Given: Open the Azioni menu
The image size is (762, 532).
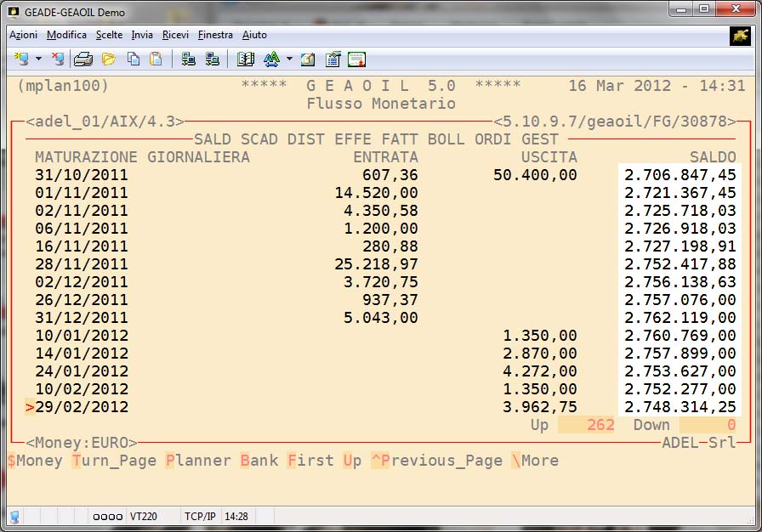Looking at the screenshot, I should (x=23, y=35).
